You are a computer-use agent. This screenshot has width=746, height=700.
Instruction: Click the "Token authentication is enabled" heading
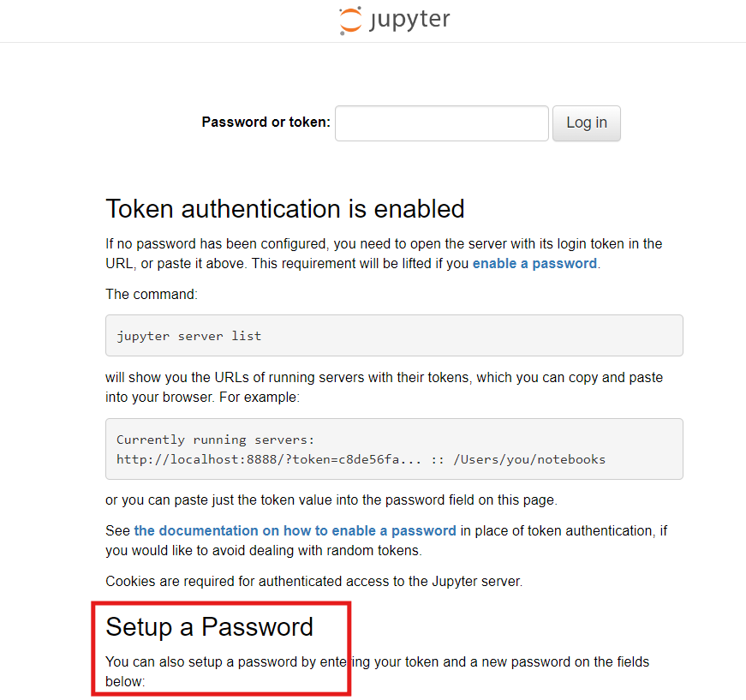(285, 209)
